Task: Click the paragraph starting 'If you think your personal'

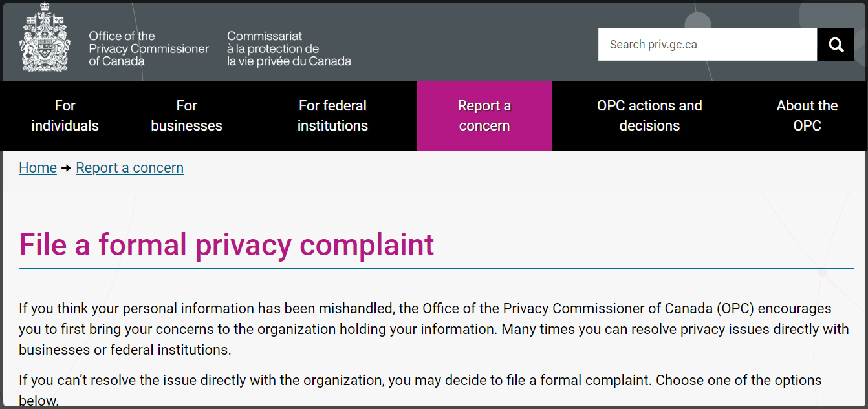Action: coord(434,329)
